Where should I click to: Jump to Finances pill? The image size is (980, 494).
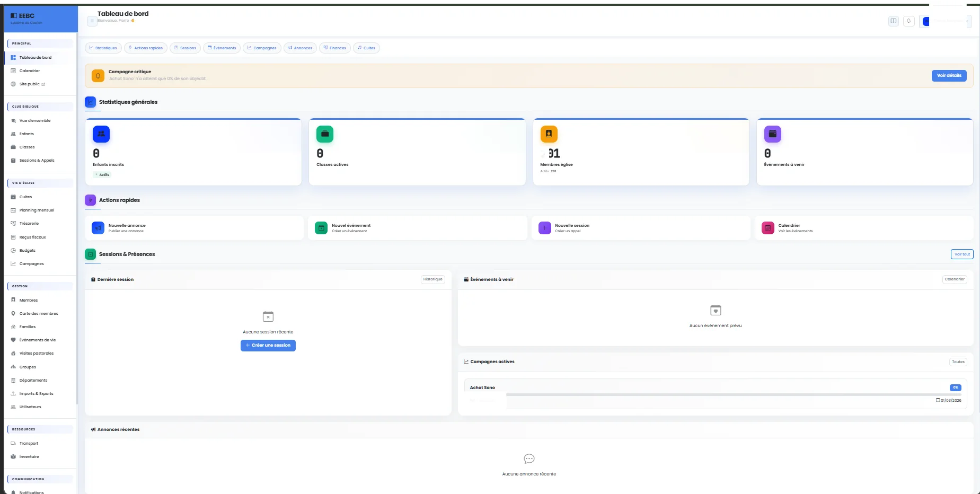[335, 48]
